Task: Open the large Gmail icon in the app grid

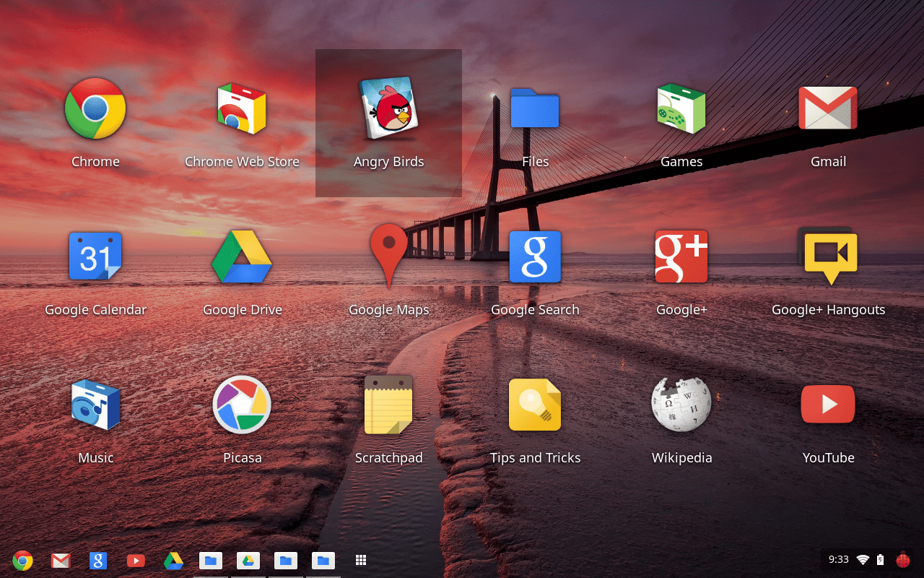Action: (828, 108)
